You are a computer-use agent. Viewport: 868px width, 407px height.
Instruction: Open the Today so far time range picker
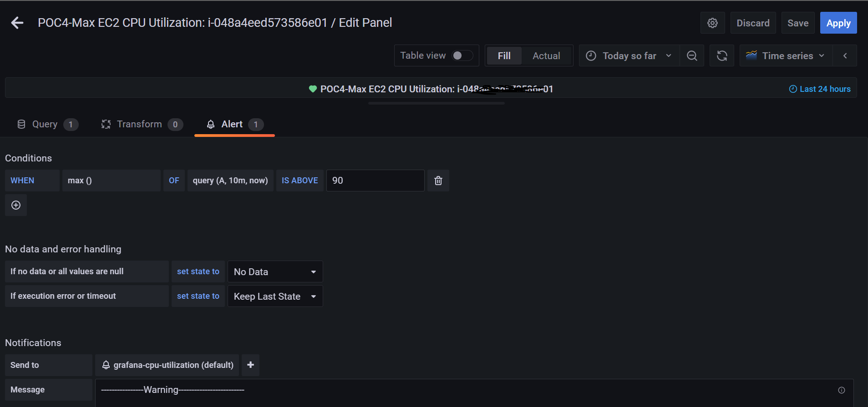629,55
